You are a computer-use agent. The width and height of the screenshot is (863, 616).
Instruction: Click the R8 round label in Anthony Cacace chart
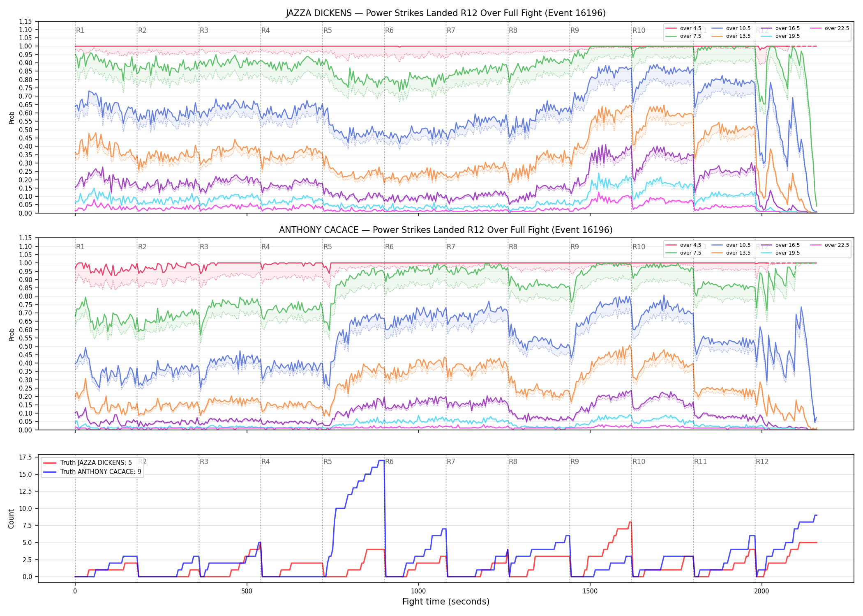(513, 247)
